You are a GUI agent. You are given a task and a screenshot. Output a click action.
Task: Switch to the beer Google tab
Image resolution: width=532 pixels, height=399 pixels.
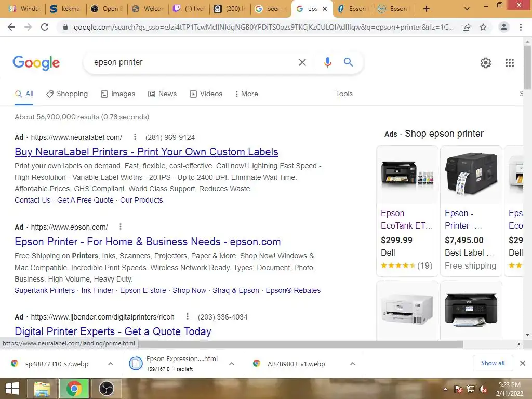tap(271, 9)
